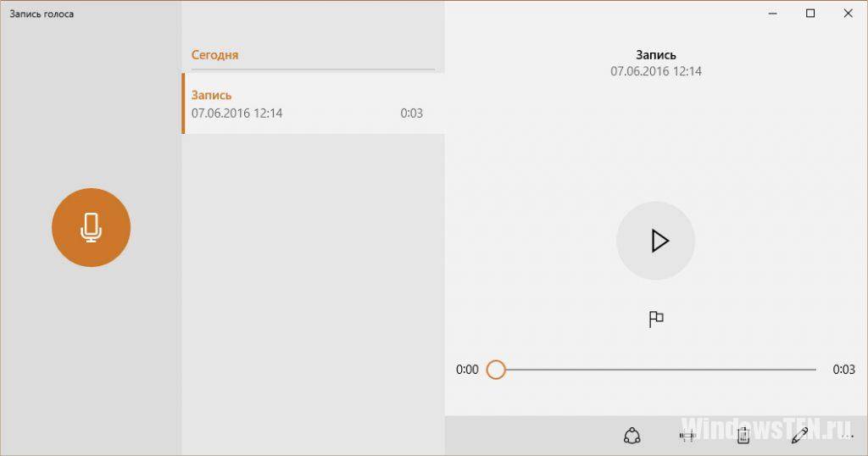Play the recording with the play button
Screen dimensions: 868x456
[x=655, y=241]
